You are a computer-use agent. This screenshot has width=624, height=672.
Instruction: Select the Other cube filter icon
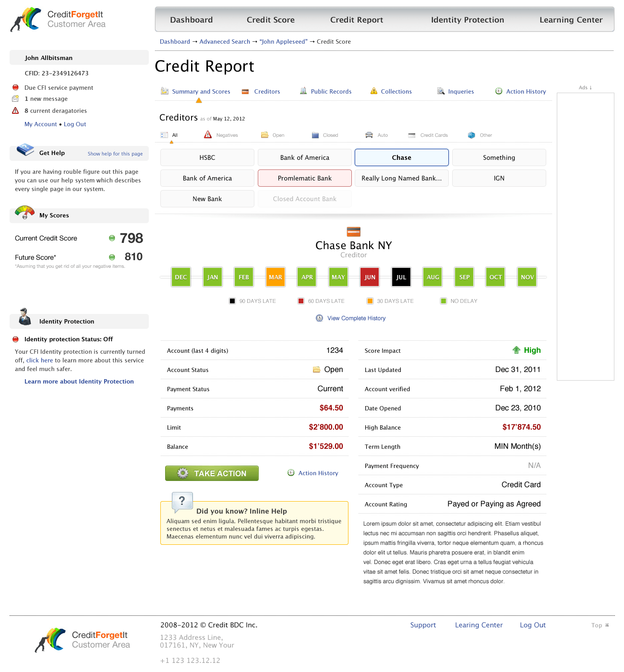click(x=471, y=135)
